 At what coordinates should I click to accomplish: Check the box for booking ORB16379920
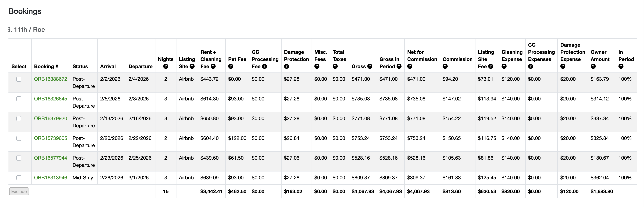(x=19, y=119)
